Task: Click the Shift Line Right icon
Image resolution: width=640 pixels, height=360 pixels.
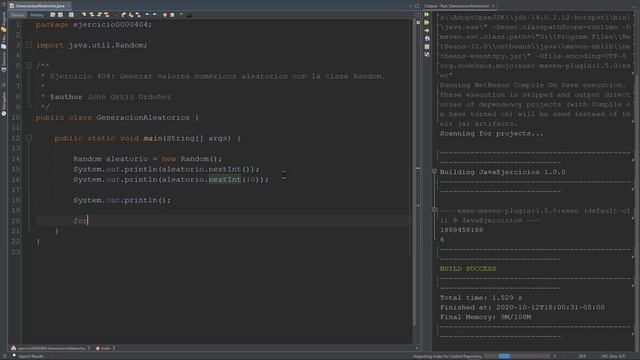Action: tap(155, 15)
